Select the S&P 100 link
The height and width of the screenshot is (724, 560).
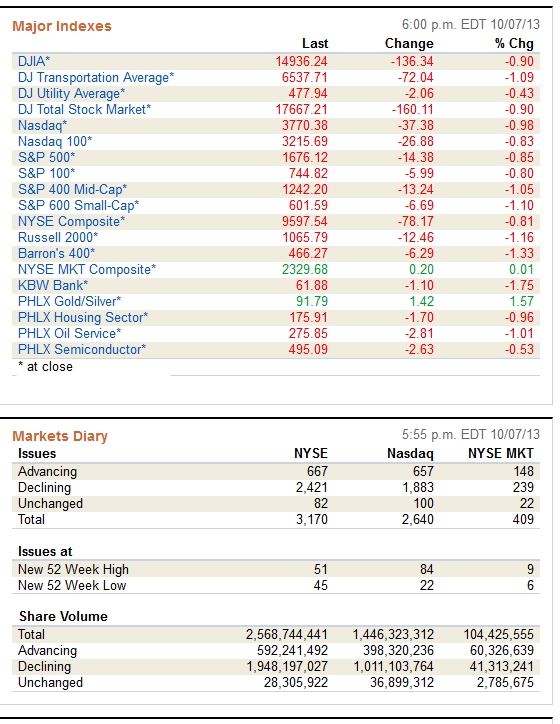[x=46, y=173]
